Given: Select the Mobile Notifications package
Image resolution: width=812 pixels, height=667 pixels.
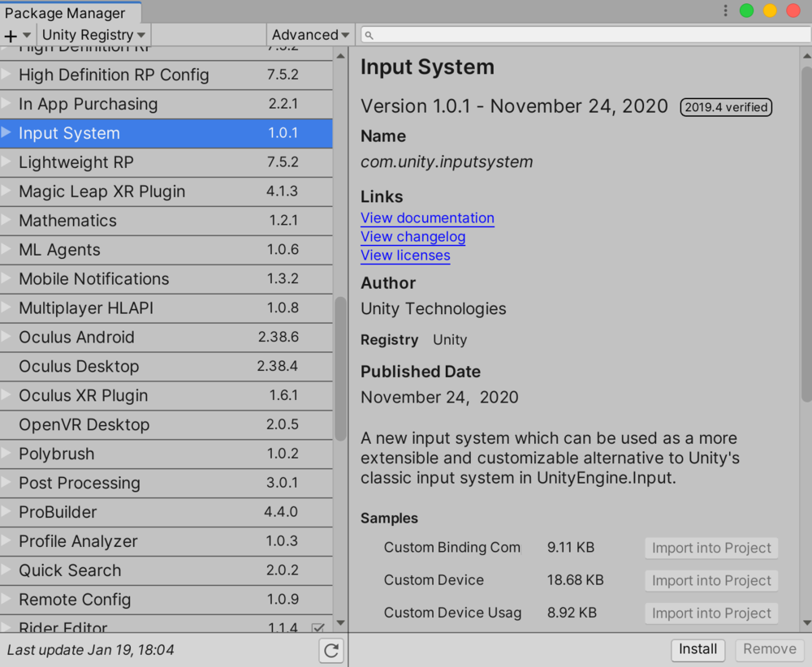Looking at the screenshot, I should click(x=166, y=279).
